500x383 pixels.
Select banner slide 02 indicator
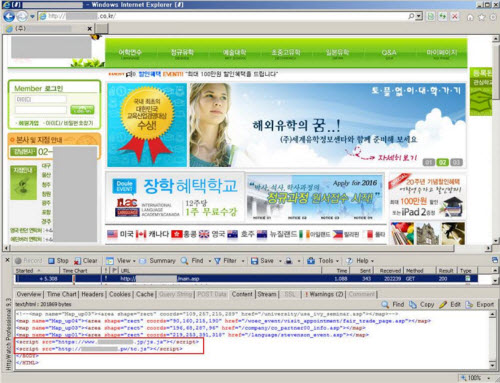442,162
